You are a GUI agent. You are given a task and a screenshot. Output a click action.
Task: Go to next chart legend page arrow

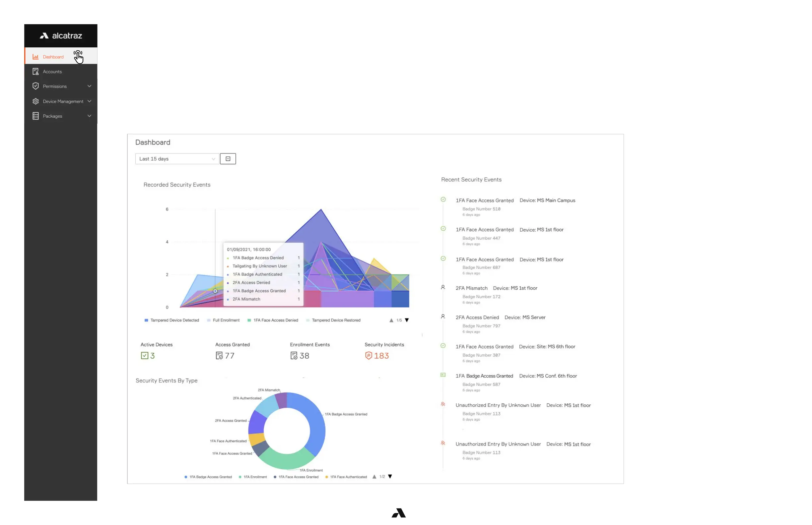[407, 320]
